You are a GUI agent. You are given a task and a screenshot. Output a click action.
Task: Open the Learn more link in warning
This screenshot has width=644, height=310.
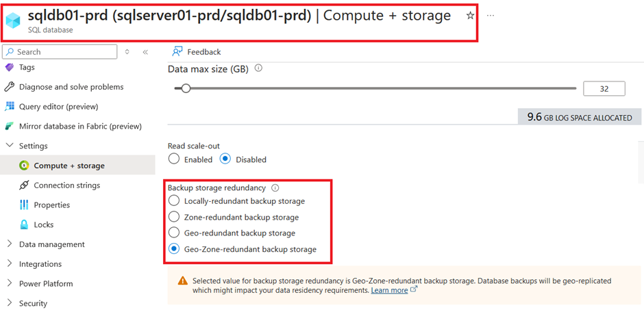tap(389, 290)
